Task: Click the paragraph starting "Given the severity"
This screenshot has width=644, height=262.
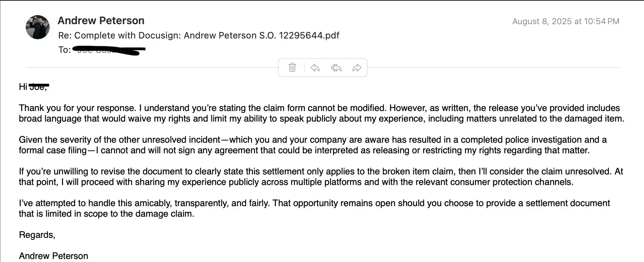Action: point(313,145)
